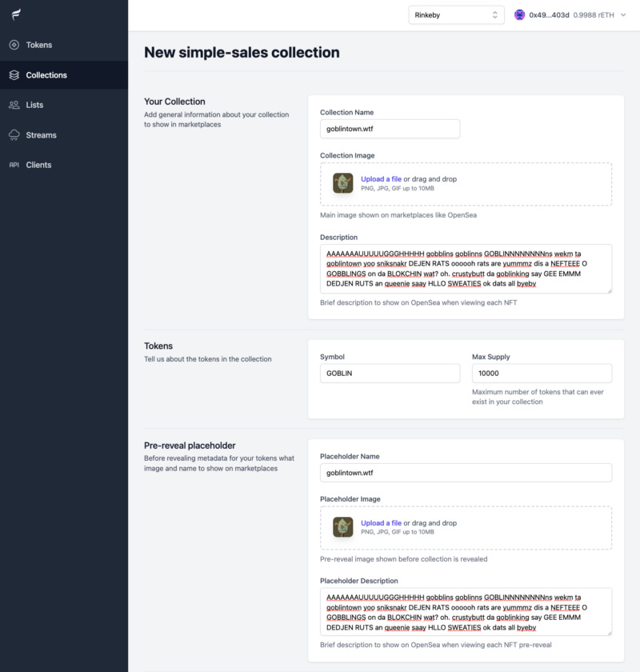Go to the Collections page label
The height and width of the screenshot is (672, 640).
(x=46, y=75)
